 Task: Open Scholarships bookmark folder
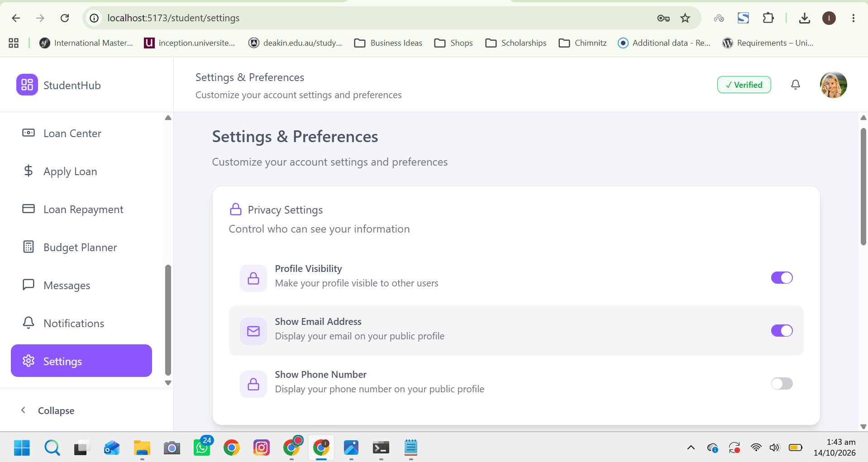pos(516,43)
